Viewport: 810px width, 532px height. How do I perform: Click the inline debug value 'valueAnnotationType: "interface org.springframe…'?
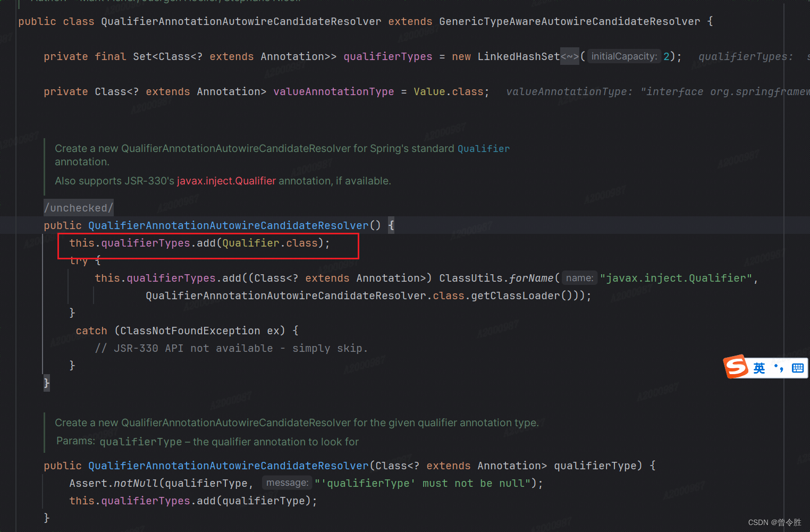(x=658, y=91)
